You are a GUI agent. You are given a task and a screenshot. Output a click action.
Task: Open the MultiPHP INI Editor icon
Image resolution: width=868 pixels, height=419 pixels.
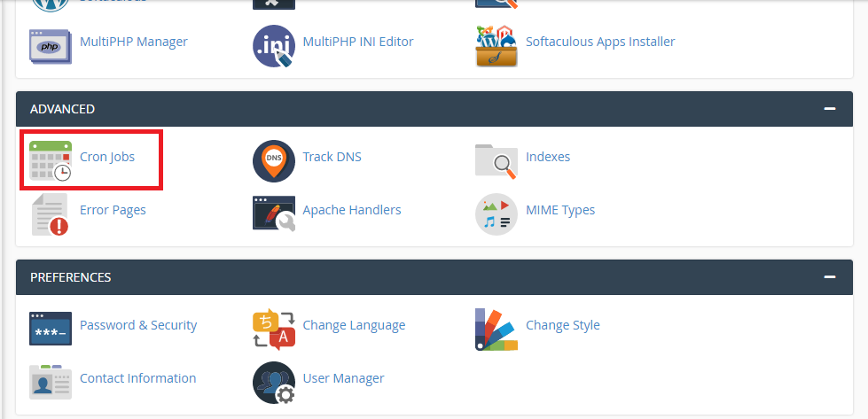[274, 46]
